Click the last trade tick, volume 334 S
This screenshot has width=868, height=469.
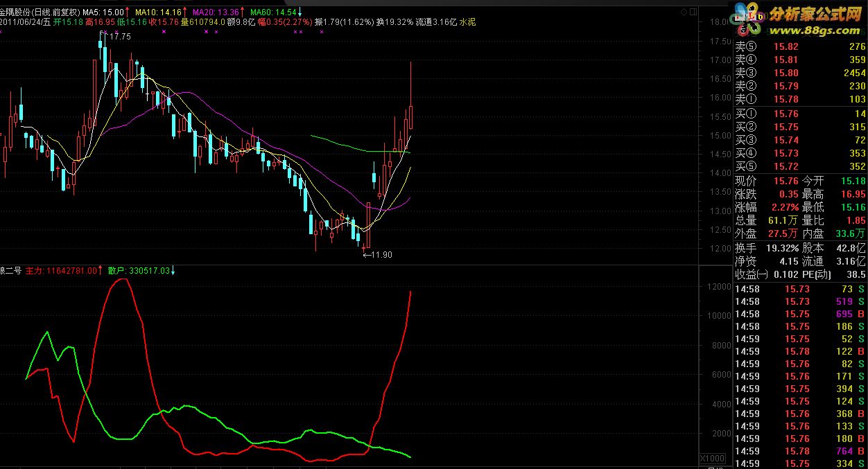(801, 463)
